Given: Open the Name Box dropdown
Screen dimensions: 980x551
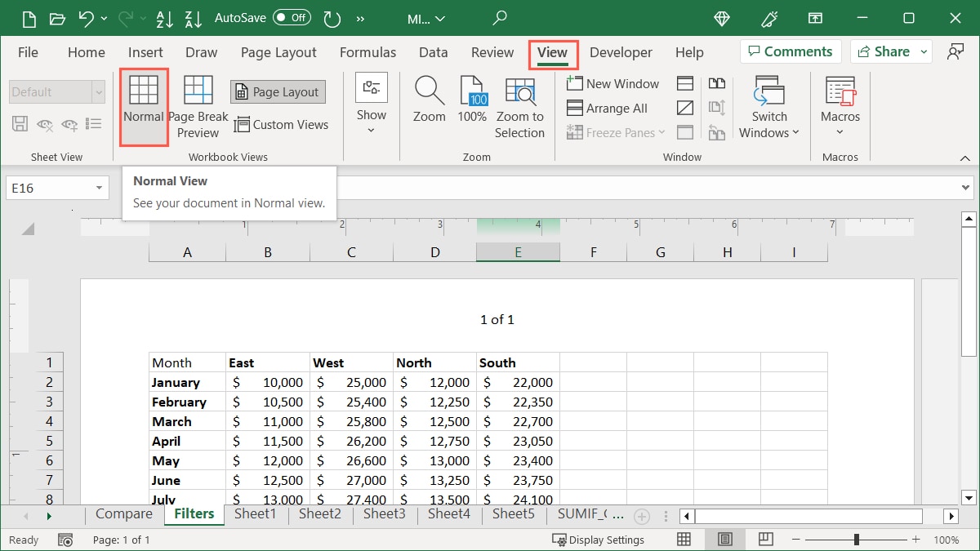Looking at the screenshot, I should coord(98,187).
